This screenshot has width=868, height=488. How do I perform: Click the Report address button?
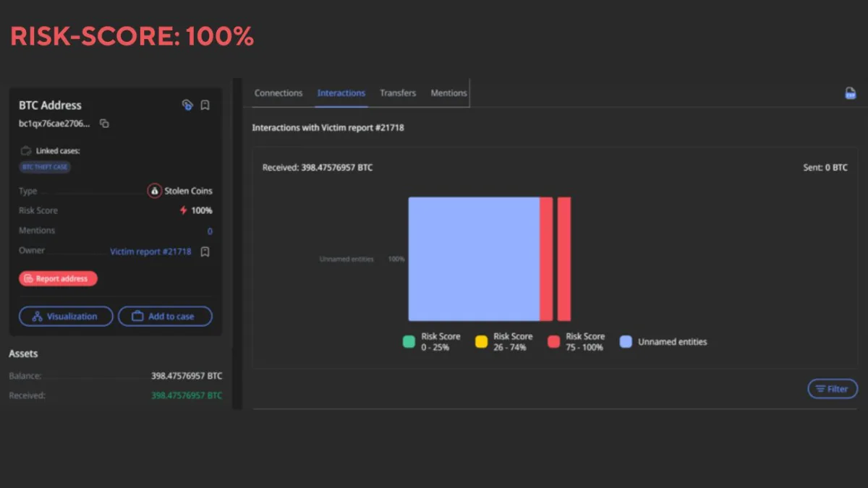coord(58,278)
